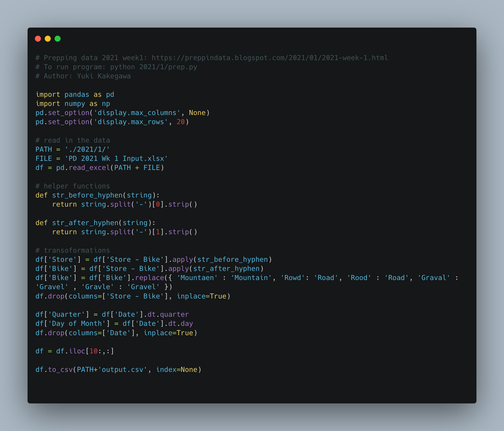504x431 pixels.
Task: Click the str_before_hyphen function definition
Action: 97,195
